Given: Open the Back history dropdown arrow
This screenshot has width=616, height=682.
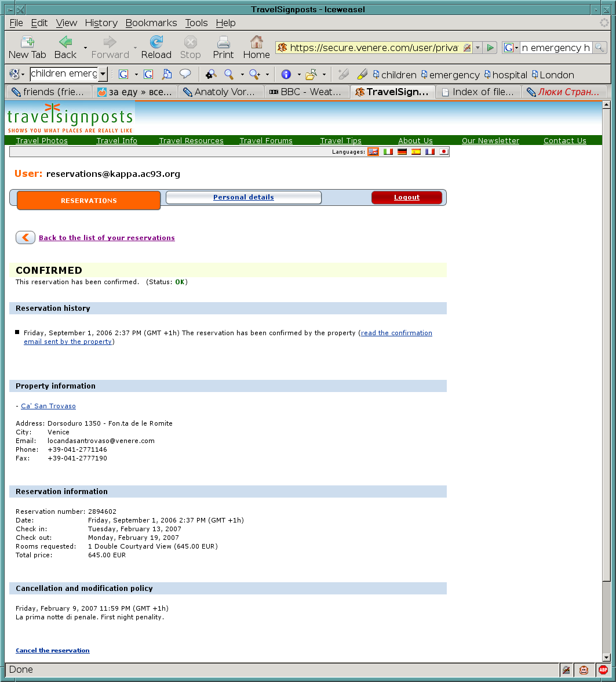Looking at the screenshot, I should [85, 48].
